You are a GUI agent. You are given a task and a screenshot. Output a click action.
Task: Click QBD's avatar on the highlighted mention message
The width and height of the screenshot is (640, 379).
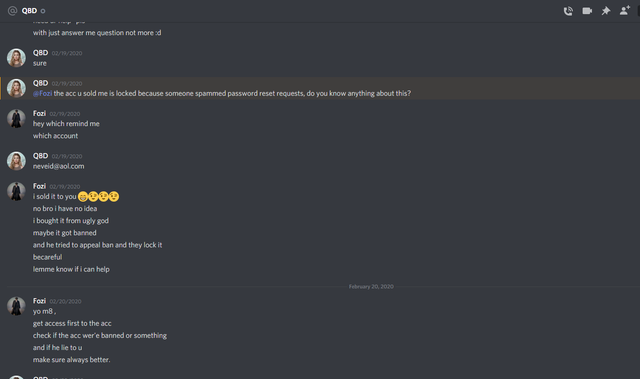[x=16, y=88]
